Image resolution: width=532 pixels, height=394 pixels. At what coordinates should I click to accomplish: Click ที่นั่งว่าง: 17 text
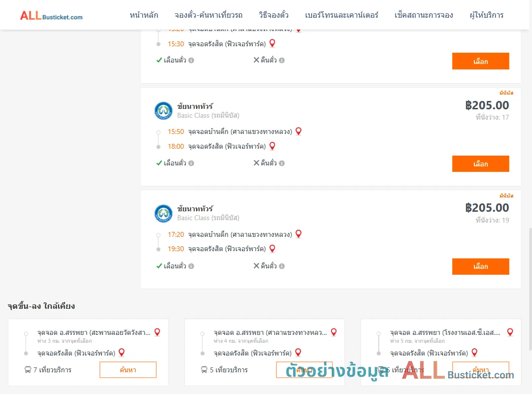492,117
